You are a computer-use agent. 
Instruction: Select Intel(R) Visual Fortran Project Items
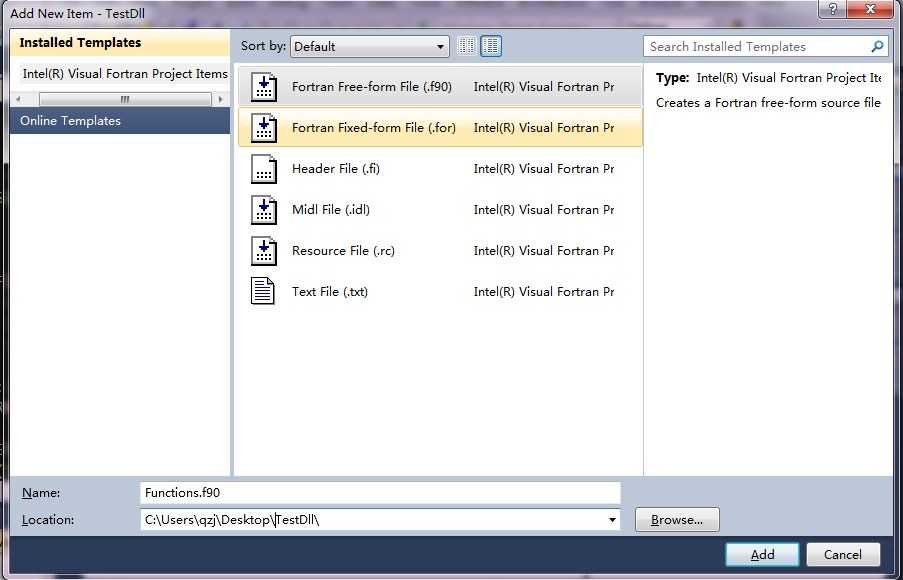pyautogui.click(x=125, y=74)
